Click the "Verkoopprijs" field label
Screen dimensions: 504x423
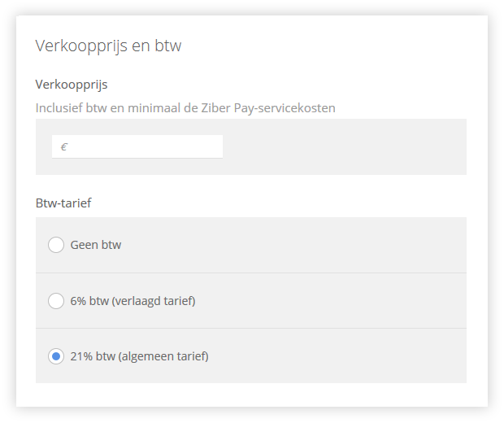(x=72, y=85)
